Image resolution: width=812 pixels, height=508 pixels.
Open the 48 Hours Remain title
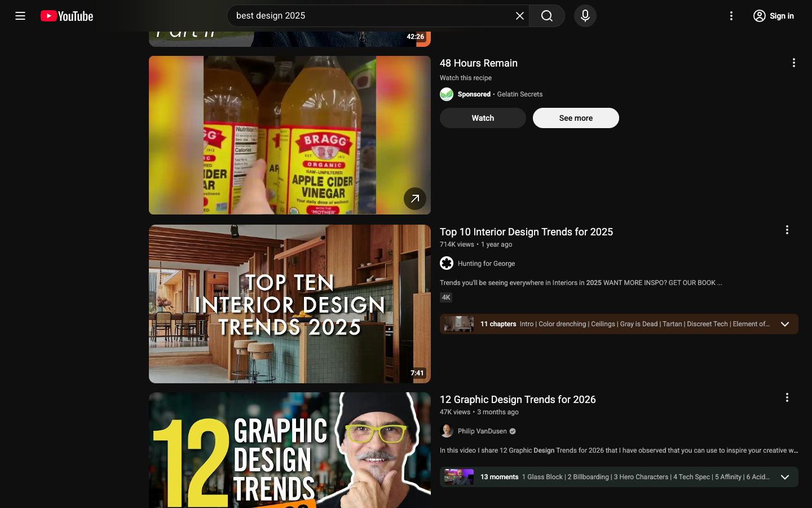coord(479,63)
